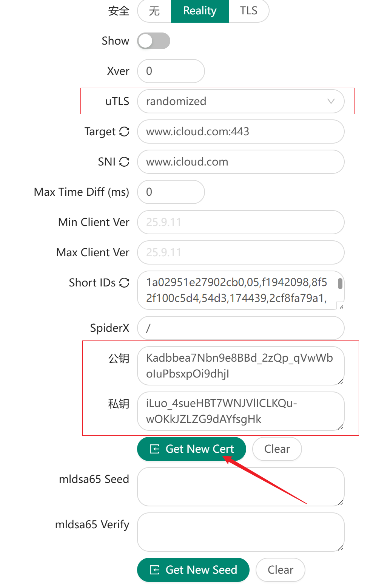
Task: Regenerate the Target with refresh icon
Action: click(x=124, y=132)
